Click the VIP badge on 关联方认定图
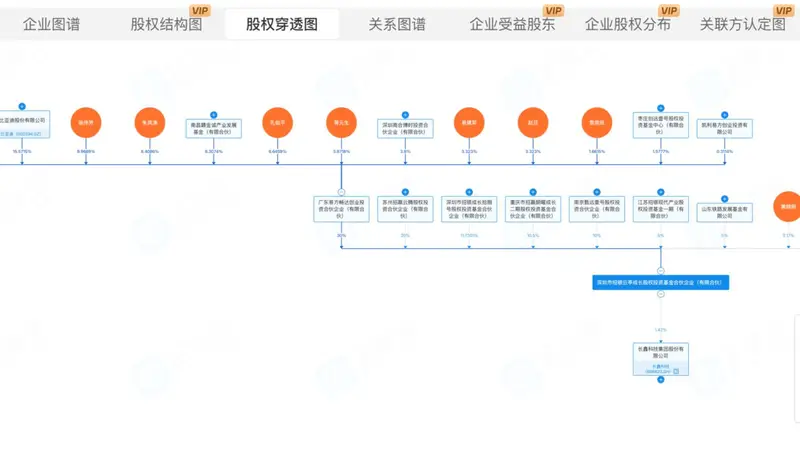 pyautogui.click(x=783, y=11)
